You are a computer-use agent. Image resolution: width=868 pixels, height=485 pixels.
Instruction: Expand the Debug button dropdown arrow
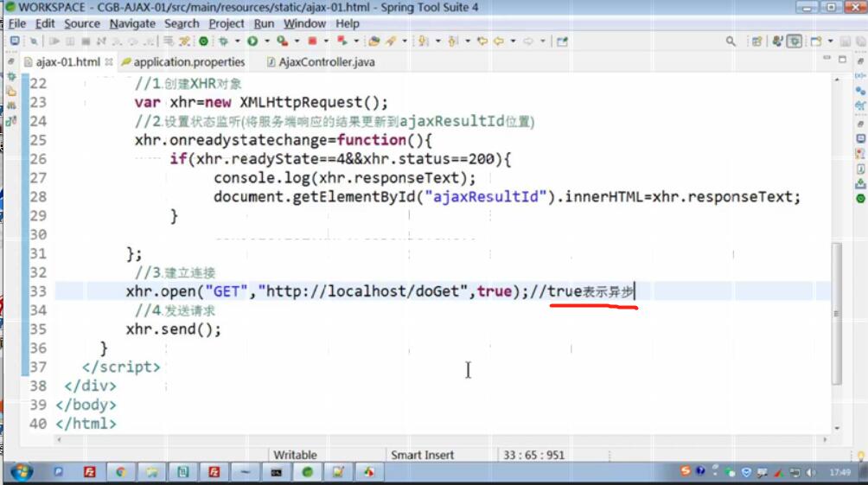coord(238,41)
